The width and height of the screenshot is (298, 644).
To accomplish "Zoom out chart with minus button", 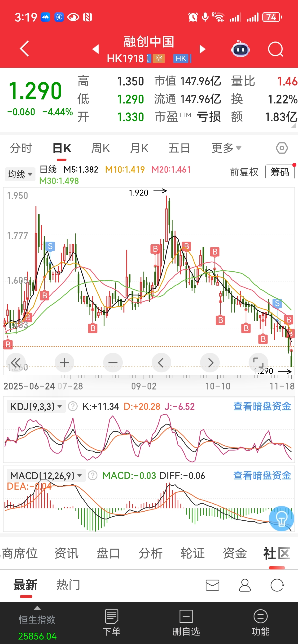I will (113, 362).
